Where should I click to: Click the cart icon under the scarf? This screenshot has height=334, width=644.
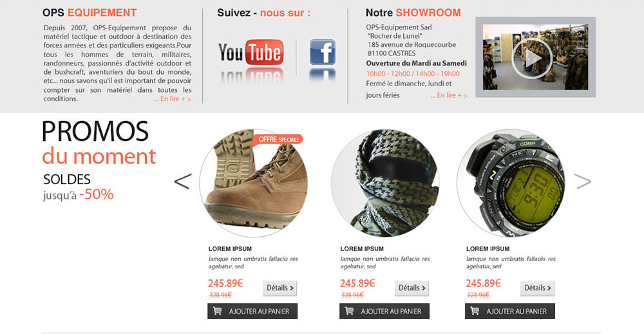click(x=349, y=311)
